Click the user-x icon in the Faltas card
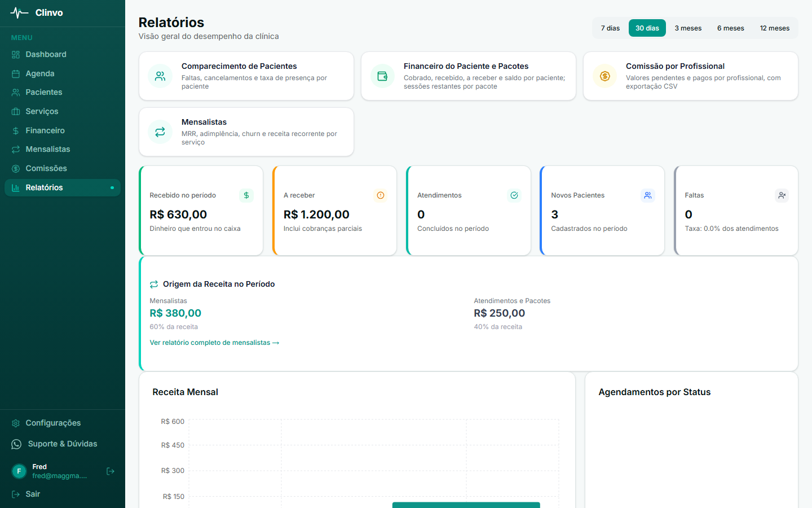 pos(782,195)
